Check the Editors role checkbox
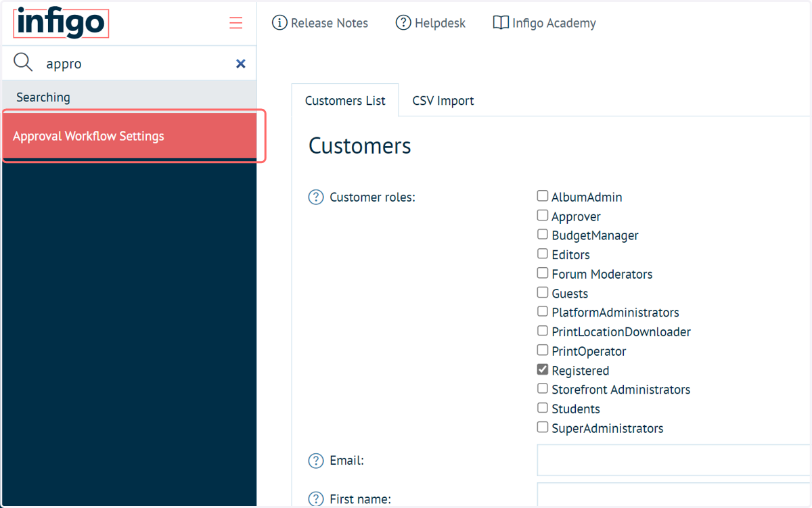812x508 pixels. (543, 254)
